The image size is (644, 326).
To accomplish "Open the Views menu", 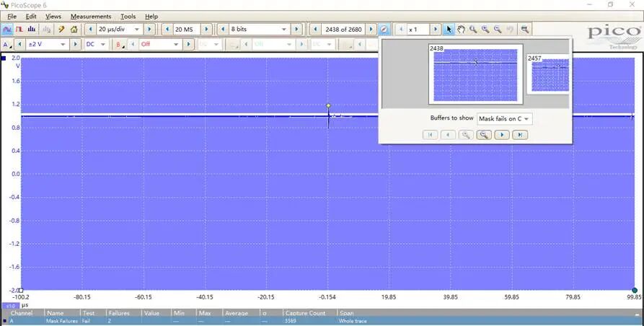I will pos(53,17).
